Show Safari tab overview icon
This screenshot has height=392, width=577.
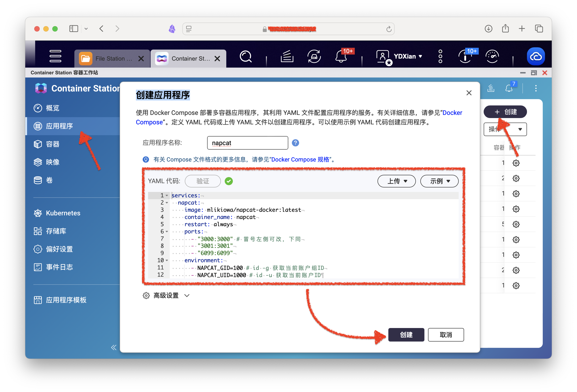coord(539,29)
